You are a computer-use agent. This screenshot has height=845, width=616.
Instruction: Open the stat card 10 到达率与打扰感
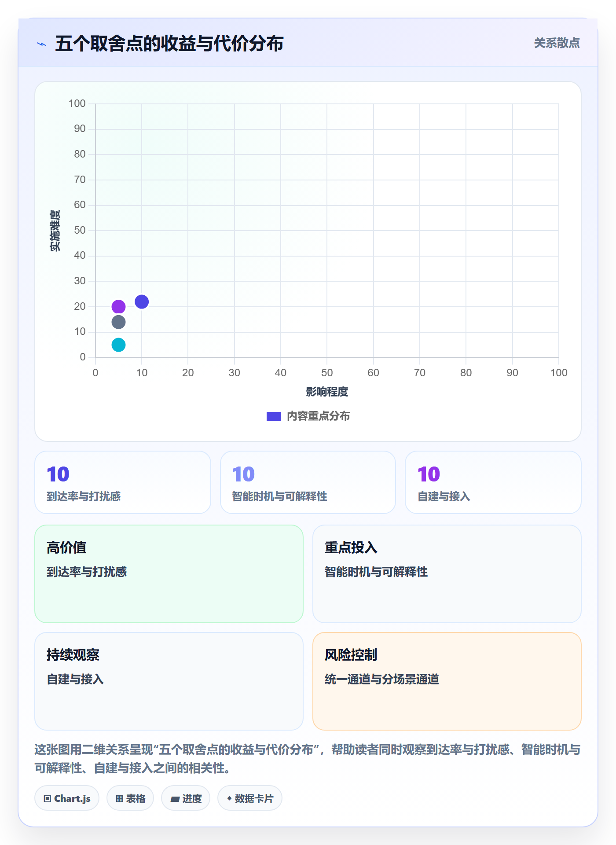point(123,482)
